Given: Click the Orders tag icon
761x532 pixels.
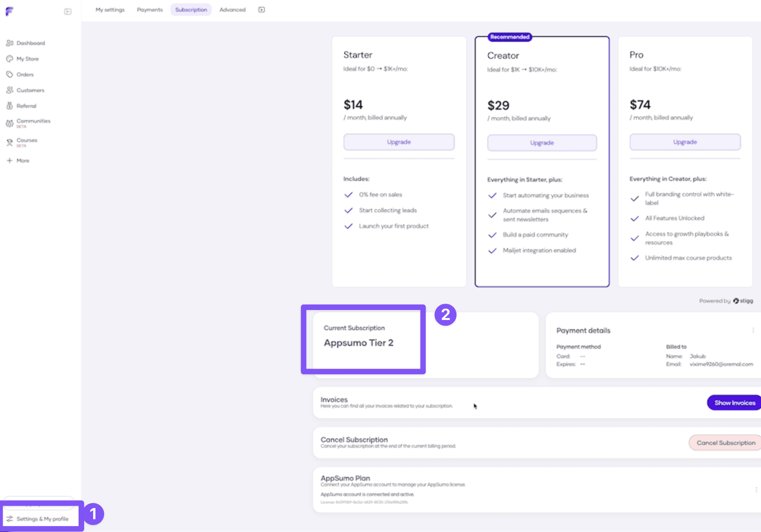Looking at the screenshot, I should tap(10, 74).
